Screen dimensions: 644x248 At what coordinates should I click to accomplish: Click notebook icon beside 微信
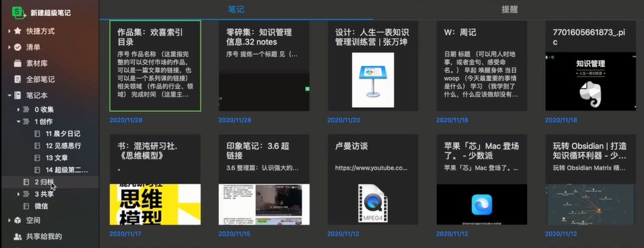tap(26, 206)
